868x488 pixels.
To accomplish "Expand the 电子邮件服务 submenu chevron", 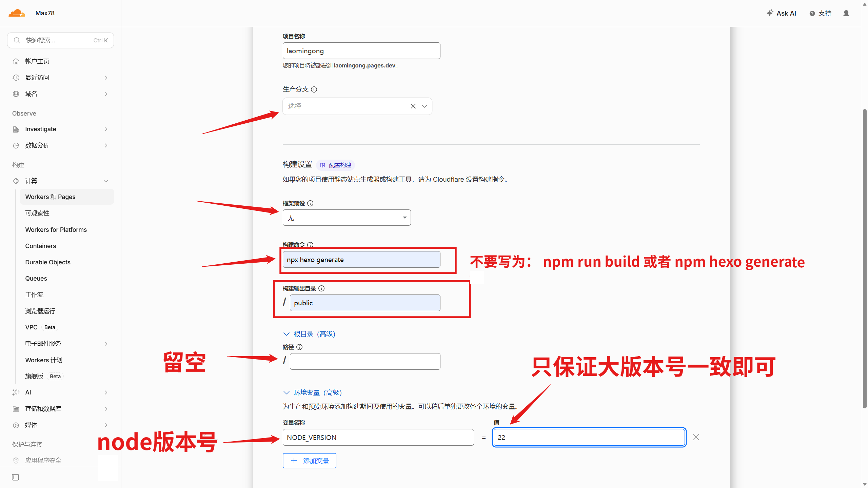I will 106,344.
